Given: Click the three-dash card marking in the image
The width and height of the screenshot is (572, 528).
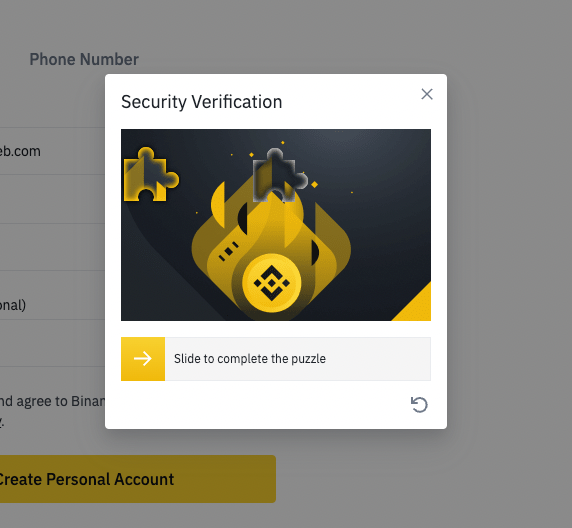Looking at the screenshot, I should tap(228, 251).
